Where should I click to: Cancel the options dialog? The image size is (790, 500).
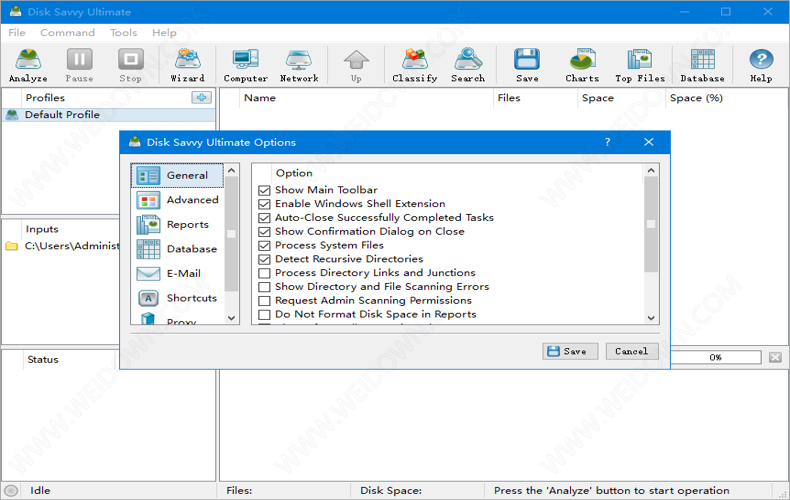631,351
